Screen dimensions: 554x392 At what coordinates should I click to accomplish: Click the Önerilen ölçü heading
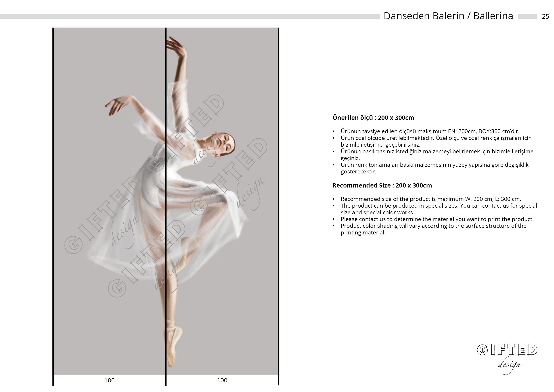373,118
